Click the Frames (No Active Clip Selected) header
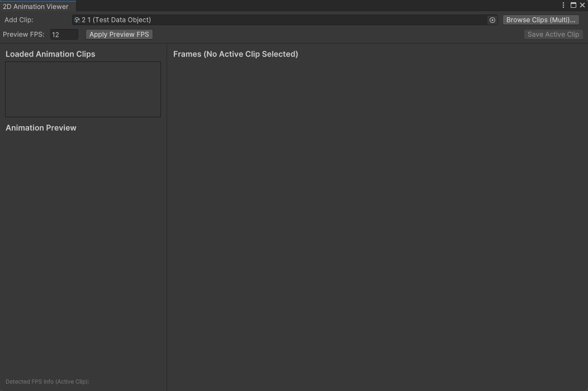 click(235, 54)
